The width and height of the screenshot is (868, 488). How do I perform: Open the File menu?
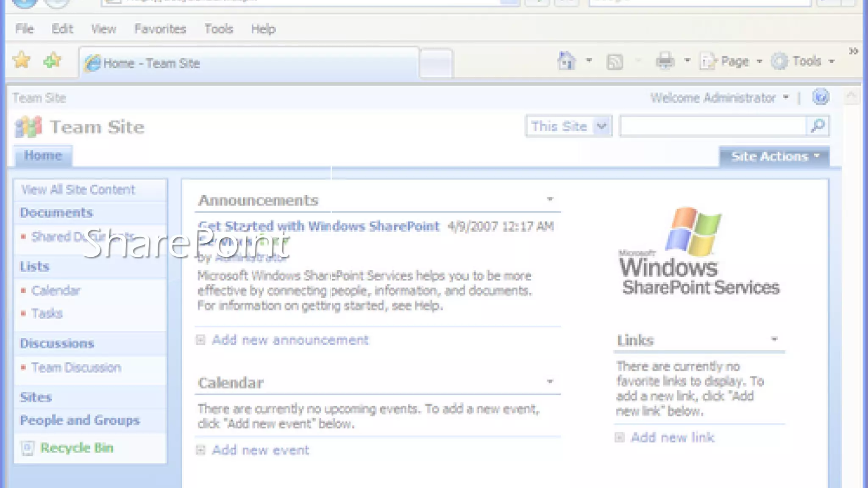(24, 29)
